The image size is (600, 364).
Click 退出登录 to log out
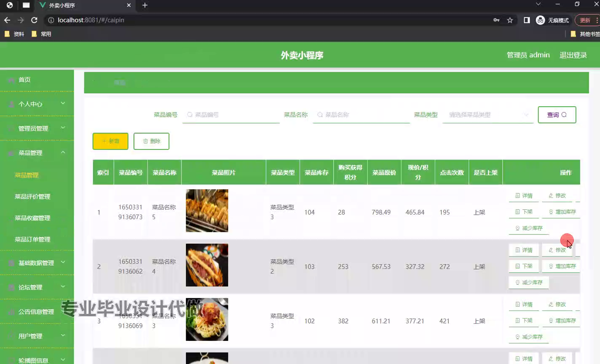click(x=573, y=55)
